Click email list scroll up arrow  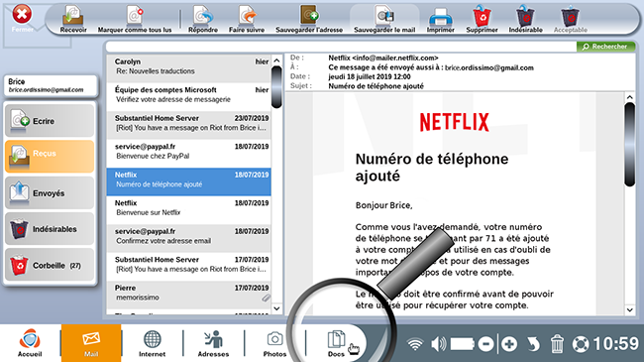tap(276, 60)
